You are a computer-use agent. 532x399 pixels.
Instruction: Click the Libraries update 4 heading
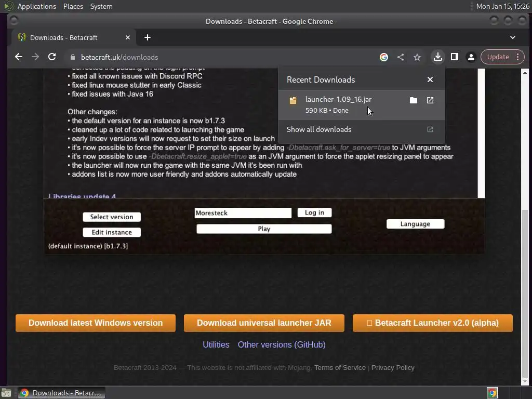coord(82,196)
